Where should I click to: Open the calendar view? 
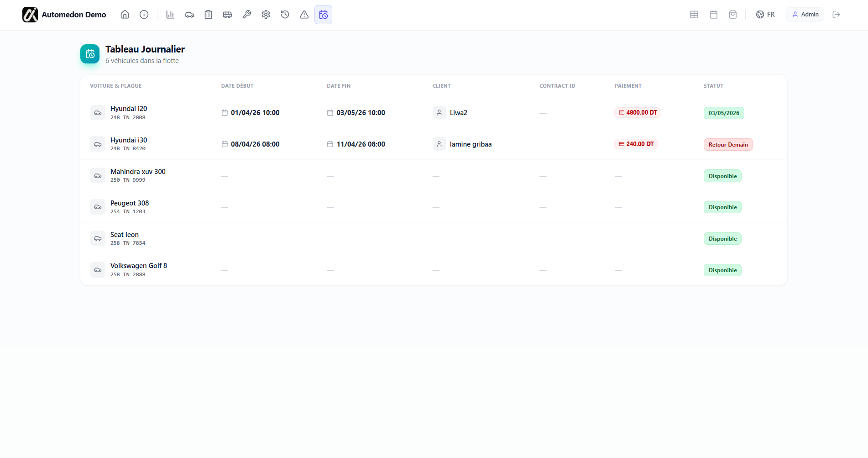(713, 14)
